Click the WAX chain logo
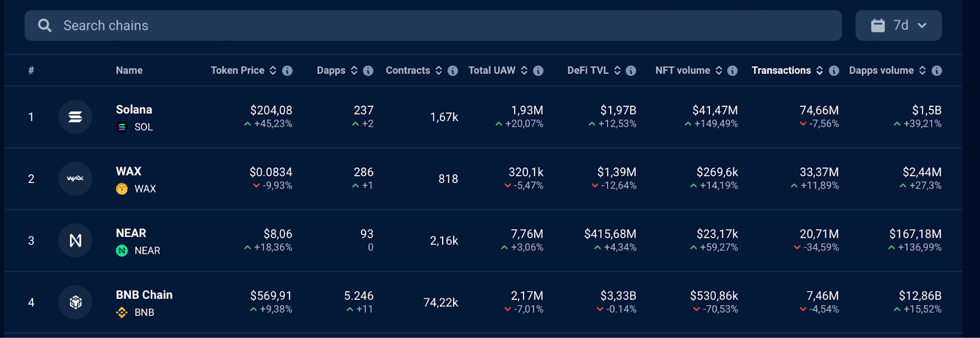The image size is (980, 338). pyautogui.click(x=75, y=178)
